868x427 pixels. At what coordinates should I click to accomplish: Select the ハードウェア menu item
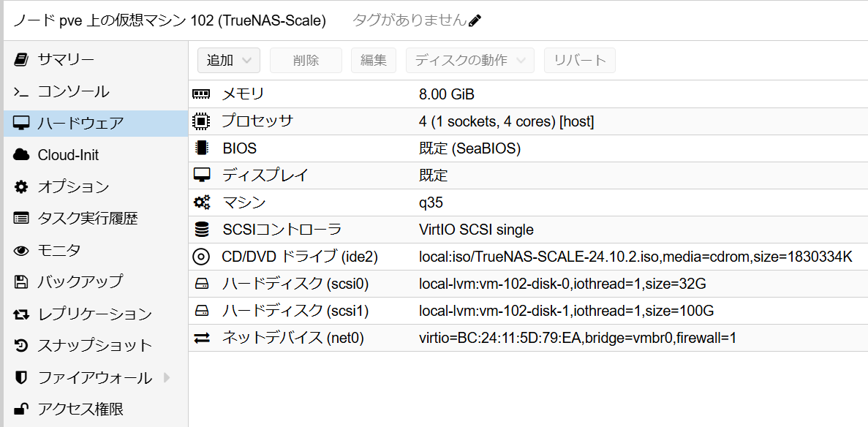tap(96, 123)
